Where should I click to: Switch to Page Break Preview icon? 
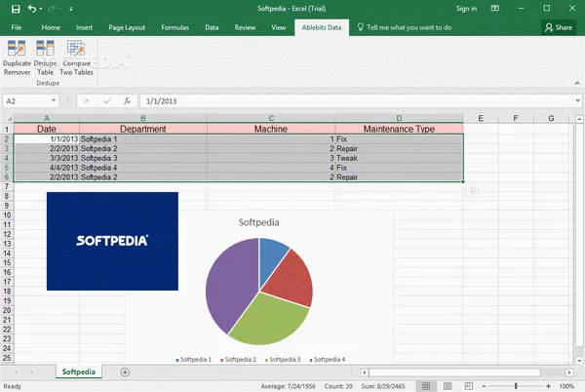[469, 386]
